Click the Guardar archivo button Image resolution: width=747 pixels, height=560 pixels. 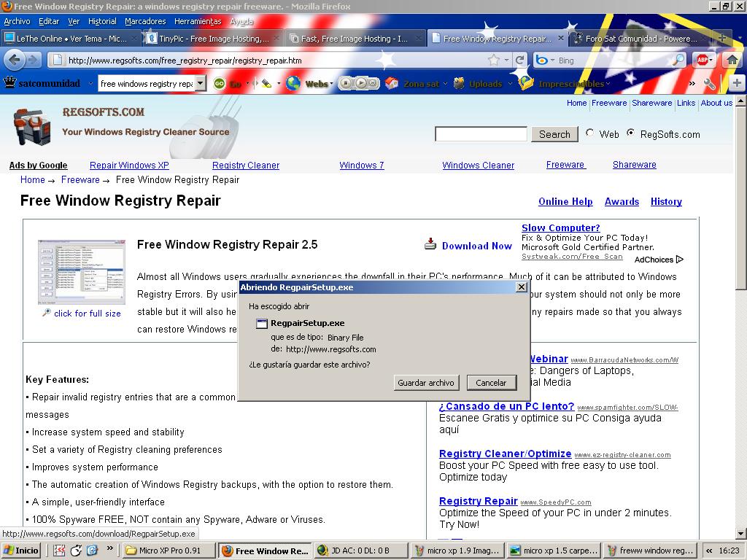[x=426, y=382]
